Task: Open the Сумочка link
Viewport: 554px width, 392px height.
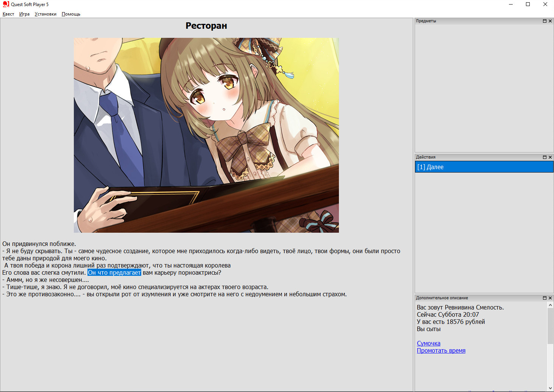Action: click(429, 343)
